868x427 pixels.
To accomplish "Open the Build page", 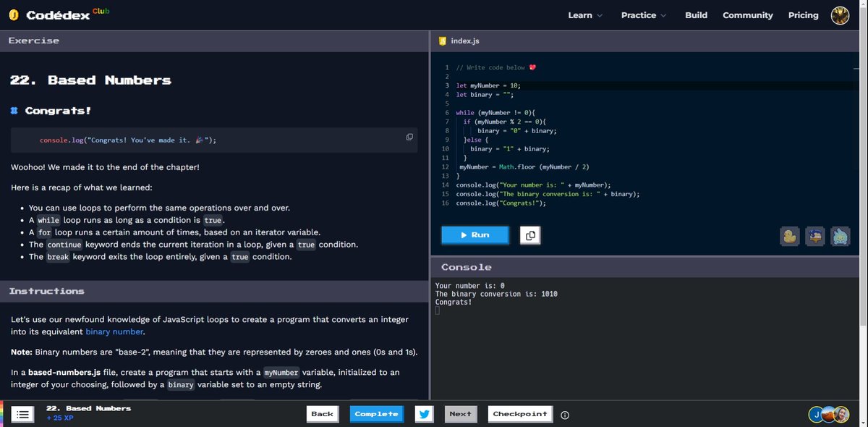I will [696, 15].
